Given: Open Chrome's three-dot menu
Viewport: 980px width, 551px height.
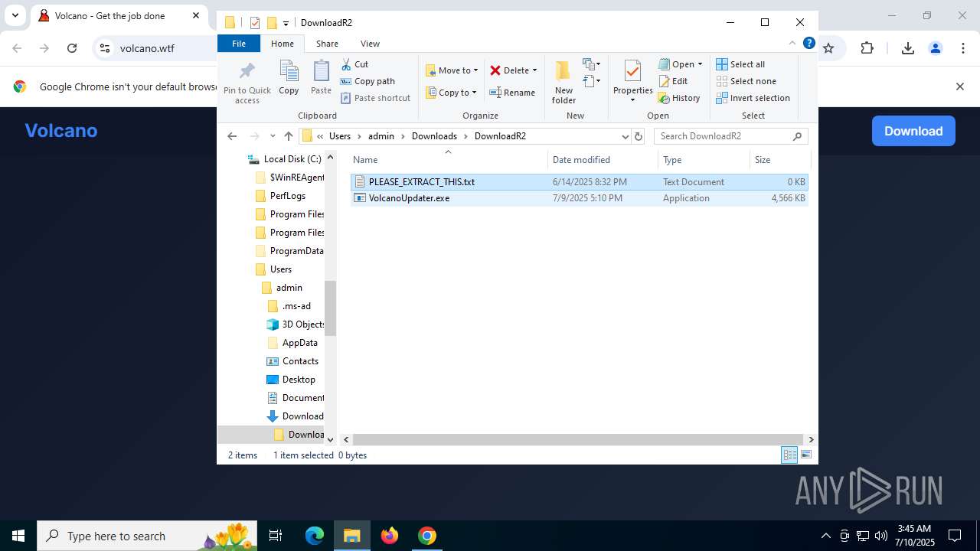Looking at the screenshot, I should 962,48.
